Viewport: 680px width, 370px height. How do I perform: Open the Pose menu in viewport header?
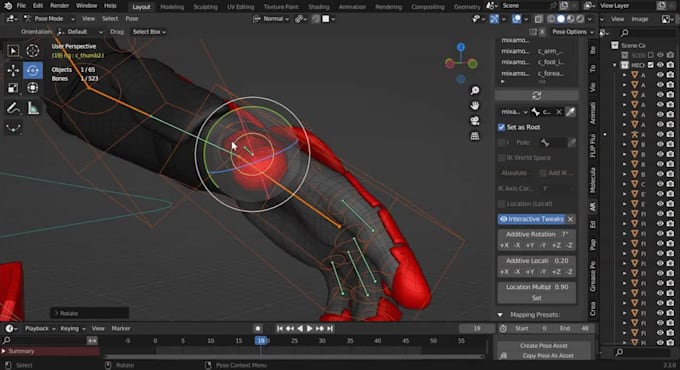[132, 19]
